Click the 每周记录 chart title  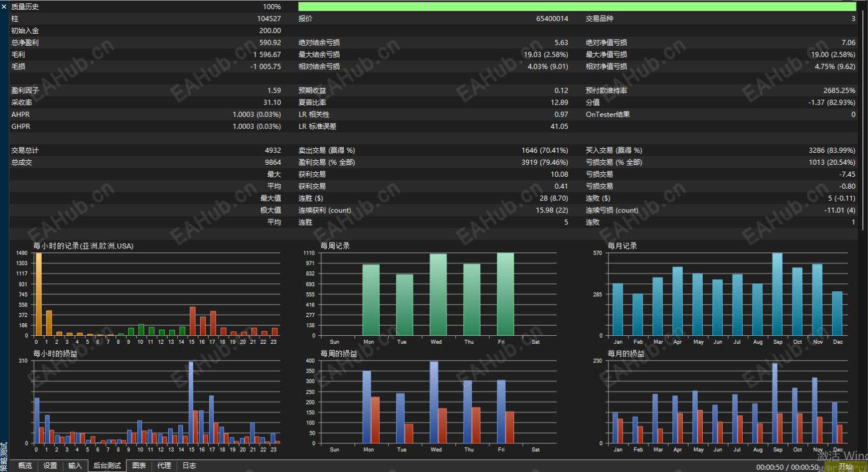335,246
